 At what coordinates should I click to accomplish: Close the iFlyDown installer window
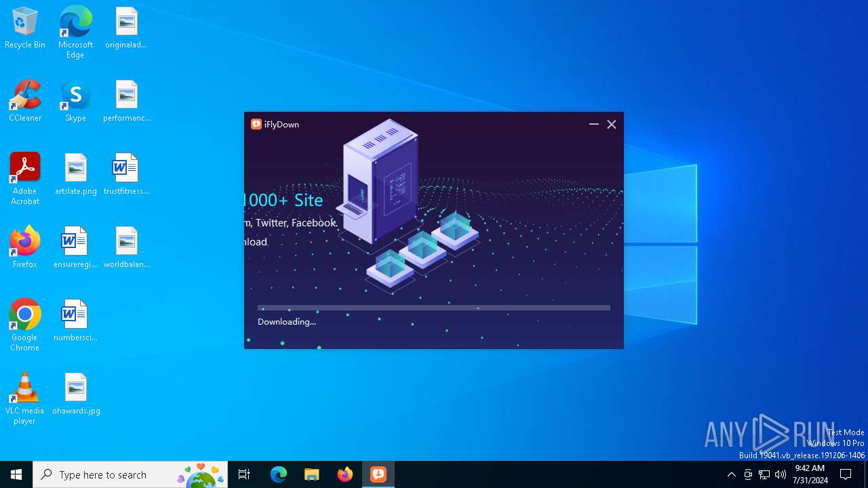612,124
